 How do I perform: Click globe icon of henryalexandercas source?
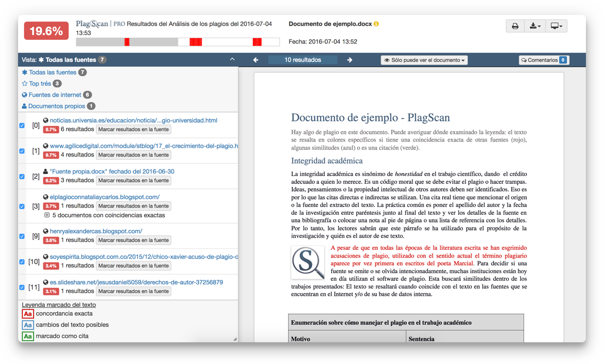45,231
